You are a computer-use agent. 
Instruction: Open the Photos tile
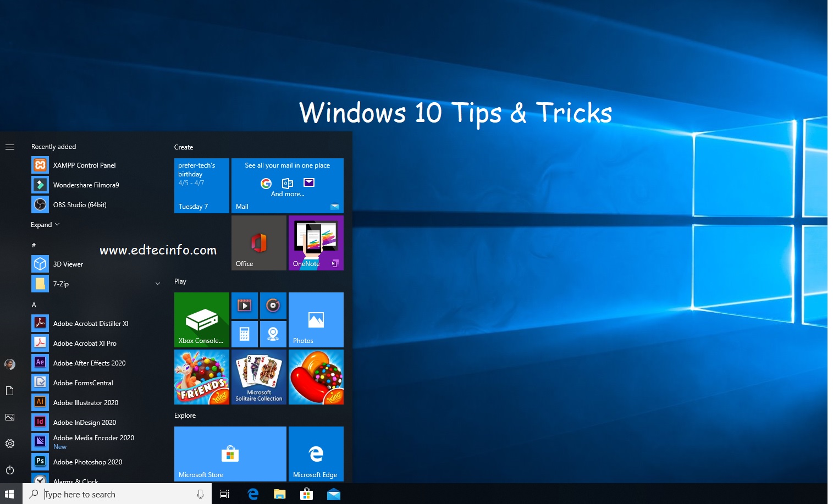(x=316, y=319)
